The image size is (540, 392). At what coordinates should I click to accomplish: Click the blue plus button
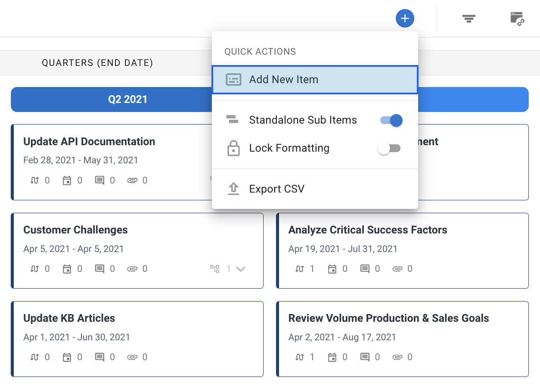405,18
